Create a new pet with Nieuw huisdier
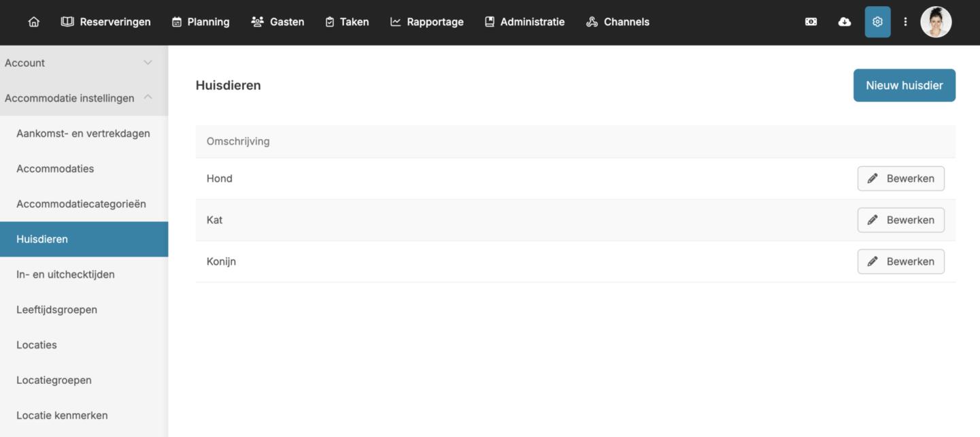 [x=904, y=85]
